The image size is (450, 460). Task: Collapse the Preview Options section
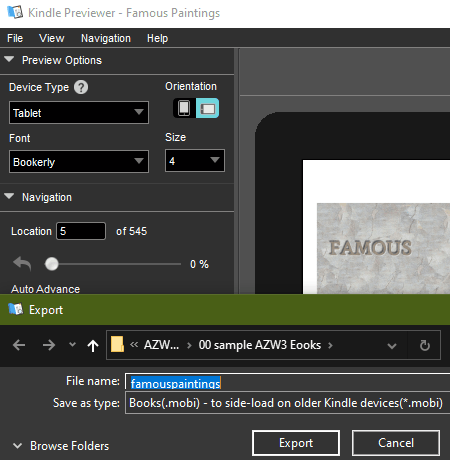click(x=9, y=60)
